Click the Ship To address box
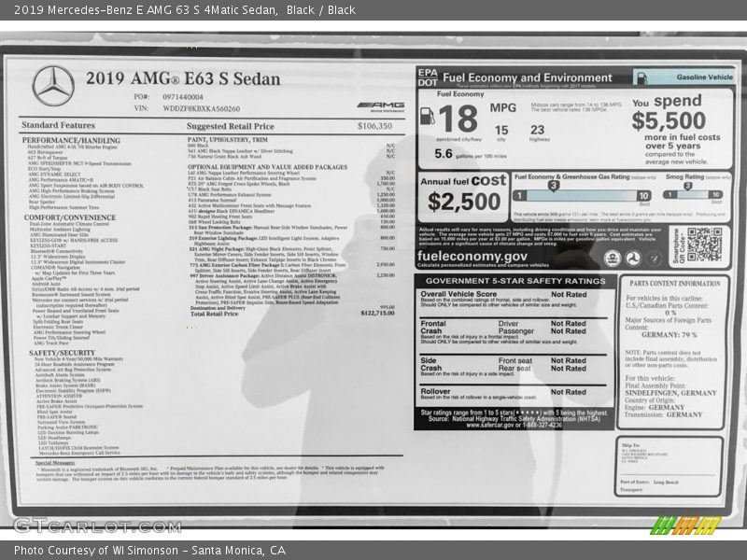Screen dimensions: 747x560 (669, 467)
